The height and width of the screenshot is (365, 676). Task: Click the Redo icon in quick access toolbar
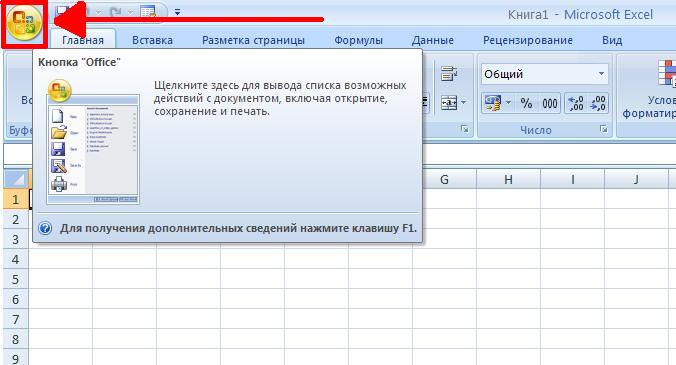point(116,12)
